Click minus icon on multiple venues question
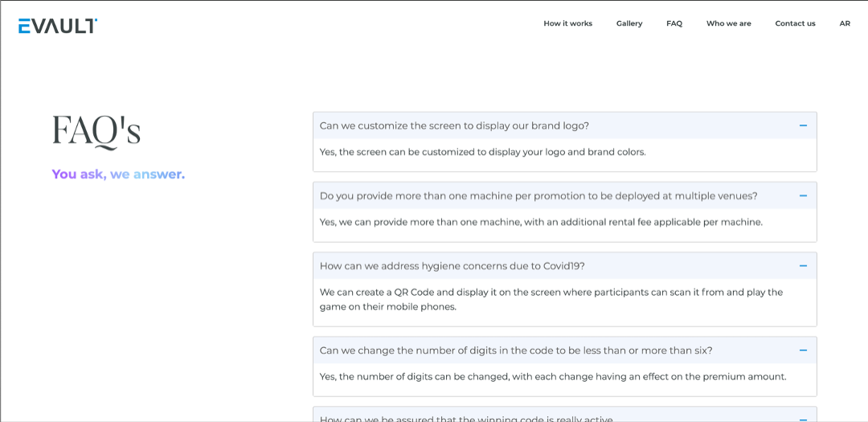Image resolution: width=868 pixels, height=422 pixels. (802, 195)
